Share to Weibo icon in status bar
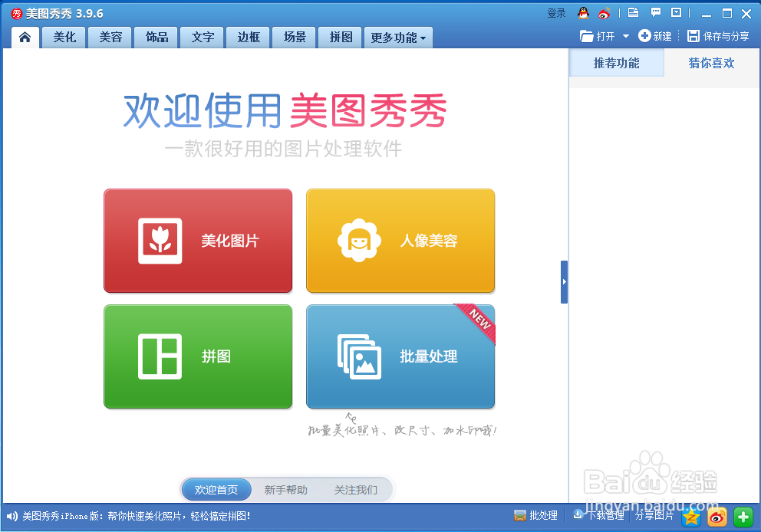761x532 pixels. point(717,517)
